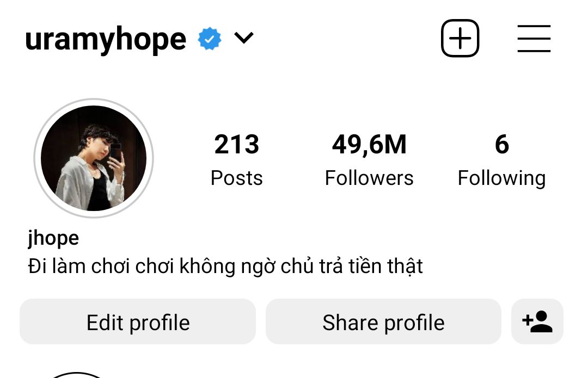Viewport: 588px width, 378px height.
Task: Expand the account switcher chevron beside uramyhope
Action: pyautogui.click(x=244, y=38)
